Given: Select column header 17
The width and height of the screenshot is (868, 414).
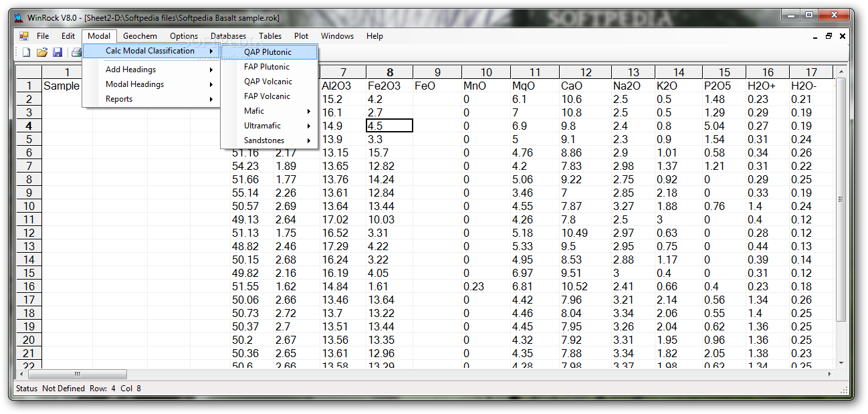Looking at the screenshot, I should tap(810, 72).
